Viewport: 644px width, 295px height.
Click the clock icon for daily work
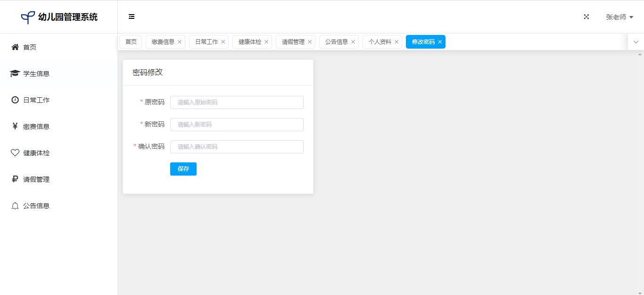15,100
